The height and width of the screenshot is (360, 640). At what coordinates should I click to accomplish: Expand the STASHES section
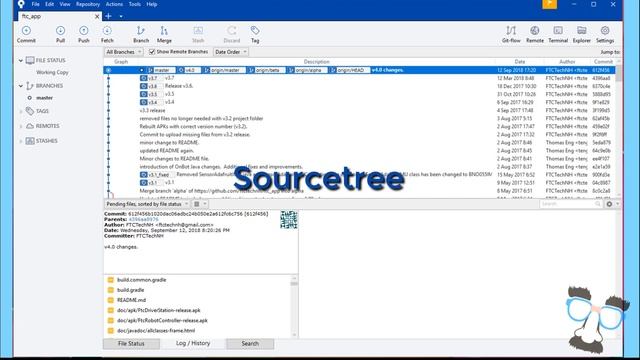point(21,141)
